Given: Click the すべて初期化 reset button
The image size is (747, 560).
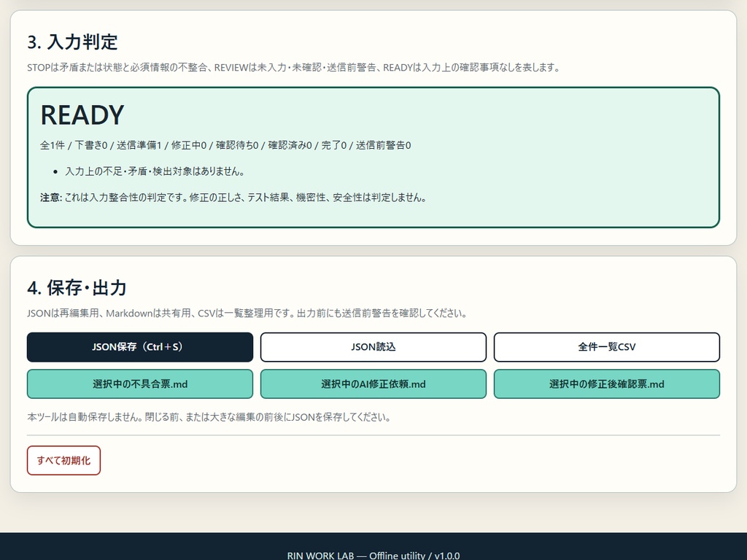Looking at the screenshot, I should pyautogui.click(x=64, y=461).
